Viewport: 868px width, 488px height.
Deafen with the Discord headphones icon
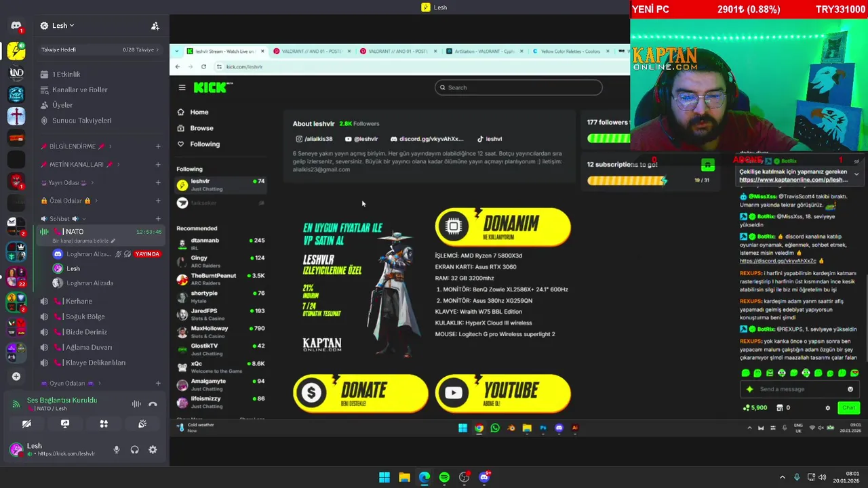click(134, 449)
